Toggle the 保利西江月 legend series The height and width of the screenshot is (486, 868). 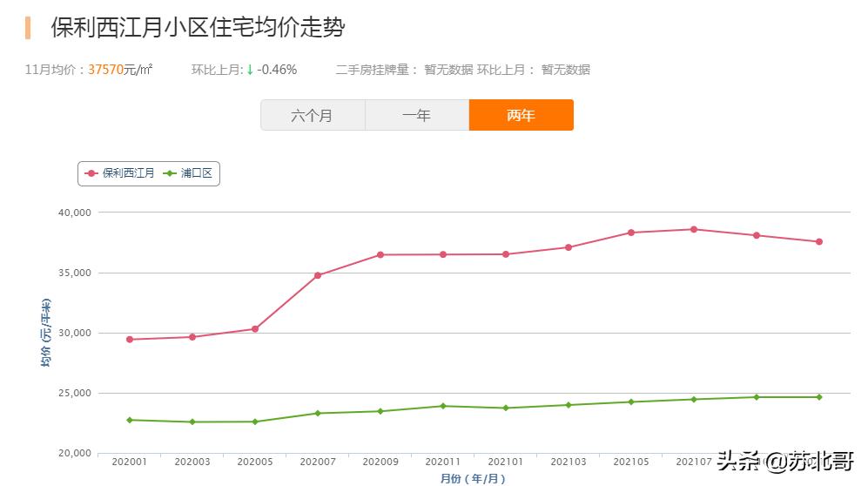point(119,173)
